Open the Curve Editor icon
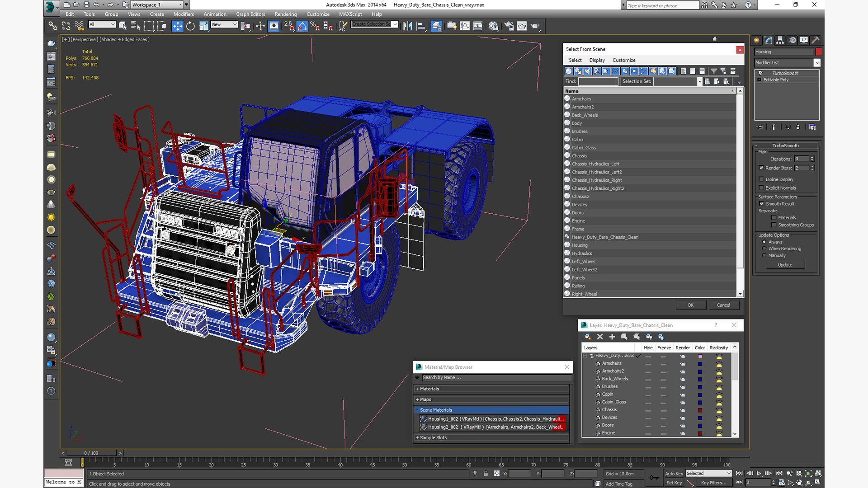 465,26
